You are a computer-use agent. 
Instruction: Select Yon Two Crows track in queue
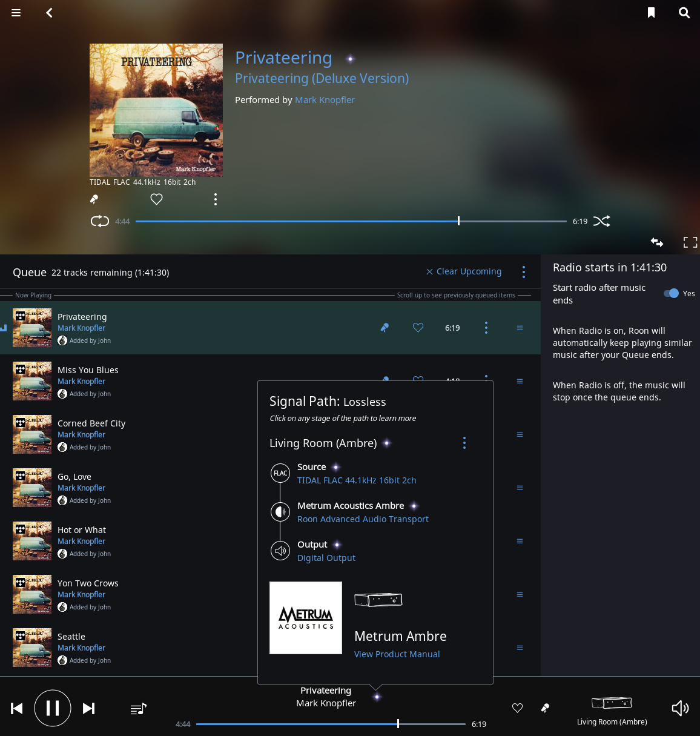(88, 583)
